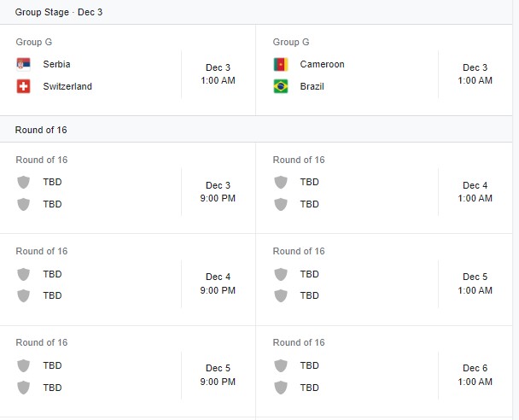
Task: Select the Brazil team name
Action: coord(312,86)
